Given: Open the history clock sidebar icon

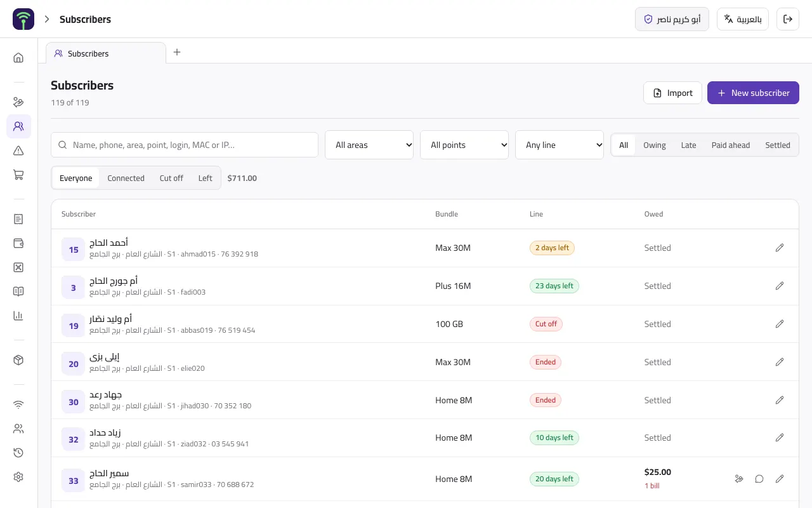Looking at the screenshot, I should coord(18,453).
